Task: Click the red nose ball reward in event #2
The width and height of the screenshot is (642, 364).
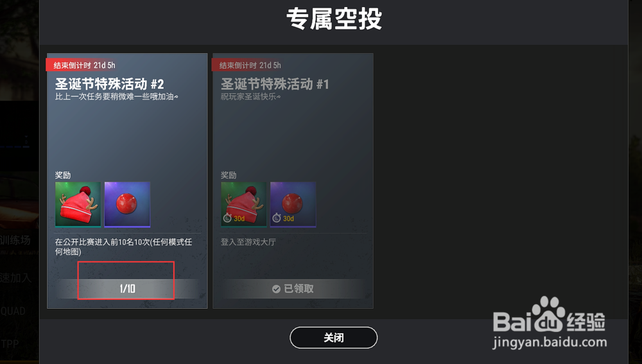Action: click(127, 204)
